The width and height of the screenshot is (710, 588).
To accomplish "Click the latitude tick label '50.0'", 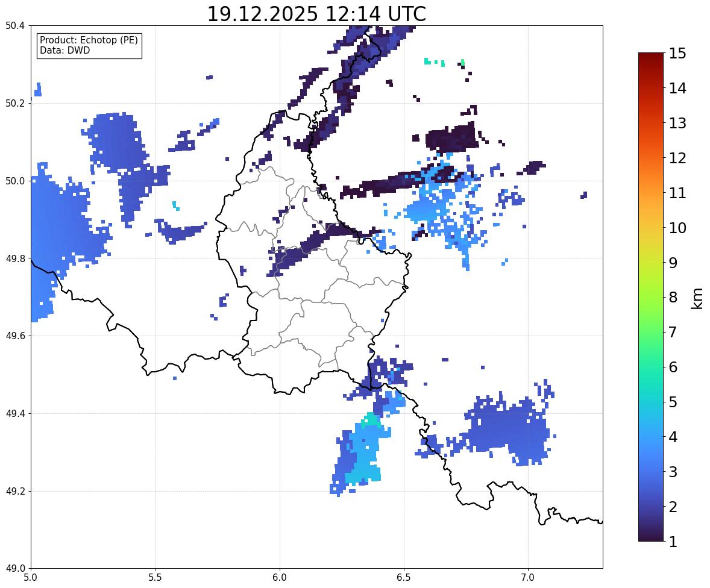I will [14, 181].
